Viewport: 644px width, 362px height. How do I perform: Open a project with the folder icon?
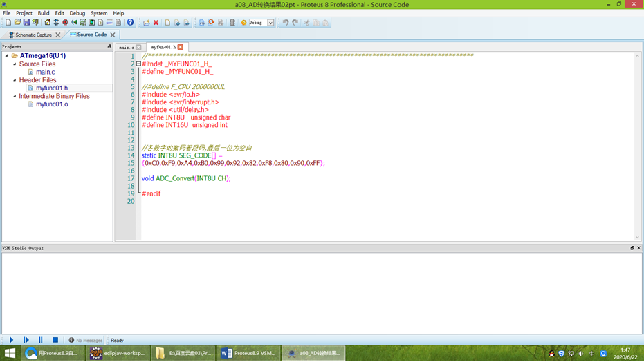tap(17, 23)
